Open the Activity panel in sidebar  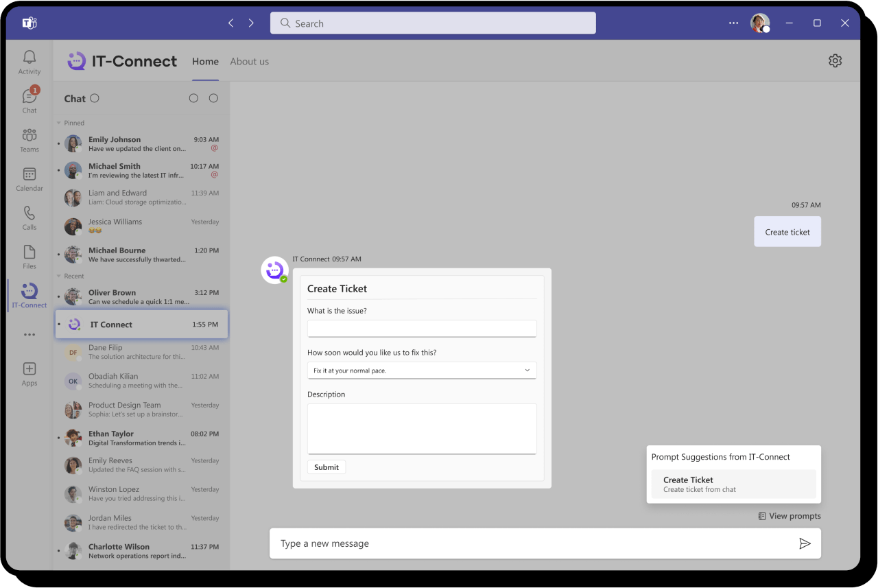29,62
